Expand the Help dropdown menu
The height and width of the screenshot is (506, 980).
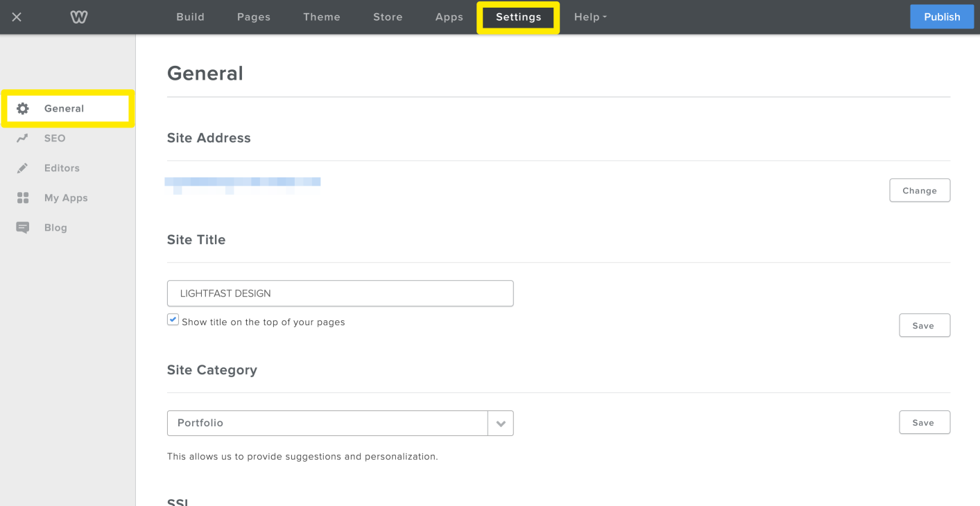click(590, 17)
